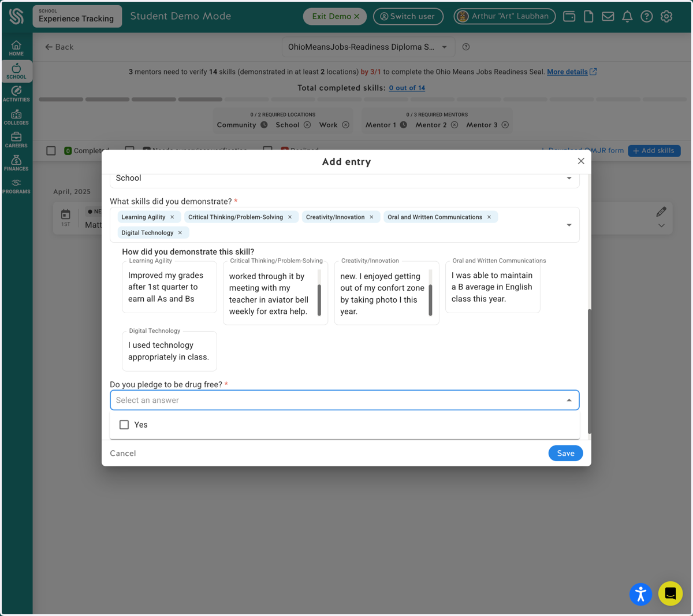Open the help question mark icon in header
This screenshot has height=616, width=693.
[647, 16]
